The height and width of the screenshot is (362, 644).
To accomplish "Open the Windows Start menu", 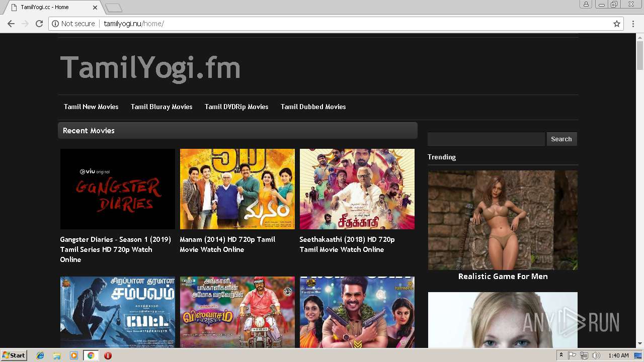I will (14, 355).
